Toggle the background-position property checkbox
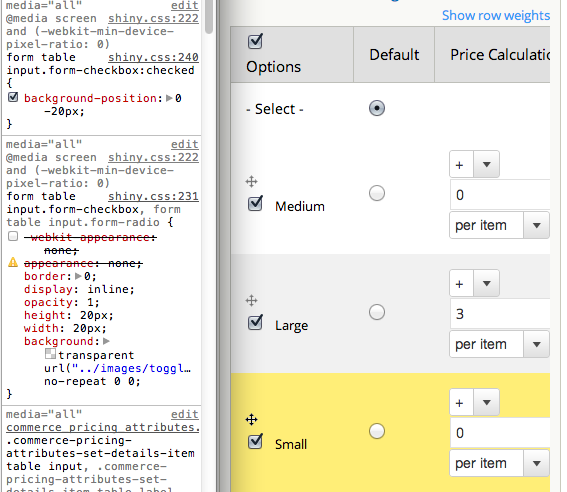This screenshot has width=567, height=492. (x=13, y=97)
